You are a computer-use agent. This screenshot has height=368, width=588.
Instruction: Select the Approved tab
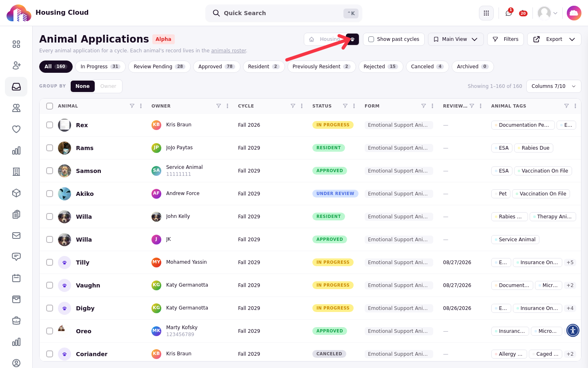pos(216,67)
